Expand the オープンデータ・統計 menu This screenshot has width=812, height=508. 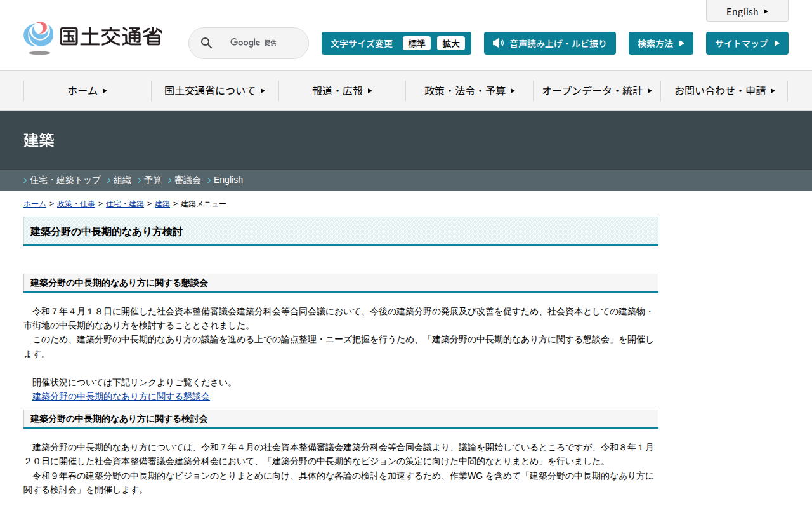click(x=596, y=91)
